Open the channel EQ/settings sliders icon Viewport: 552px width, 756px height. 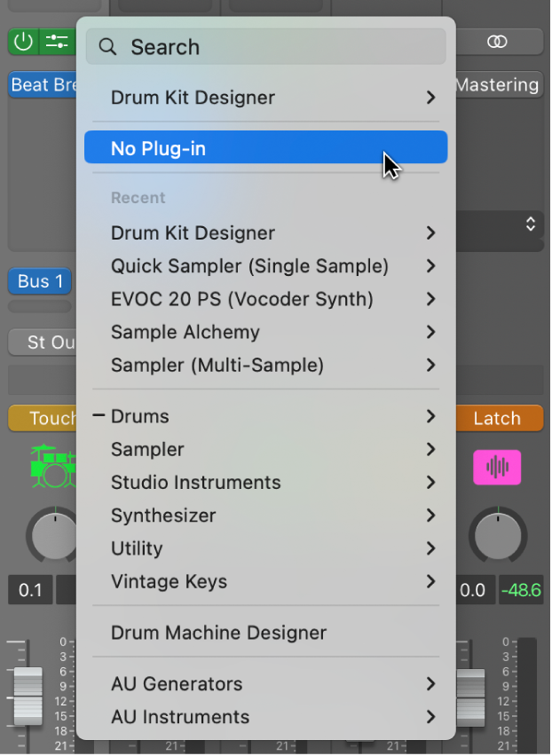(x=58, y=41)
